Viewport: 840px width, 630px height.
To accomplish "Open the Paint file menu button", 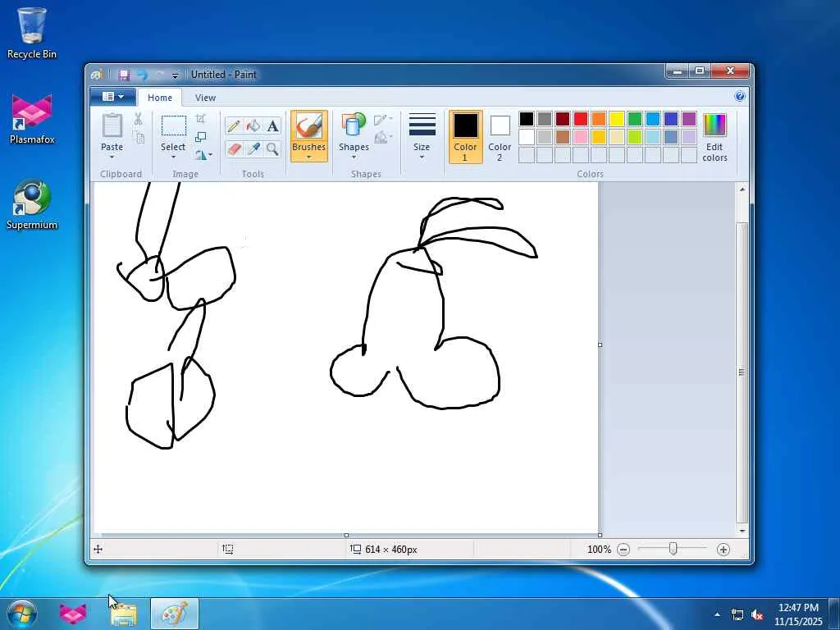I will [x=113, y=97].
